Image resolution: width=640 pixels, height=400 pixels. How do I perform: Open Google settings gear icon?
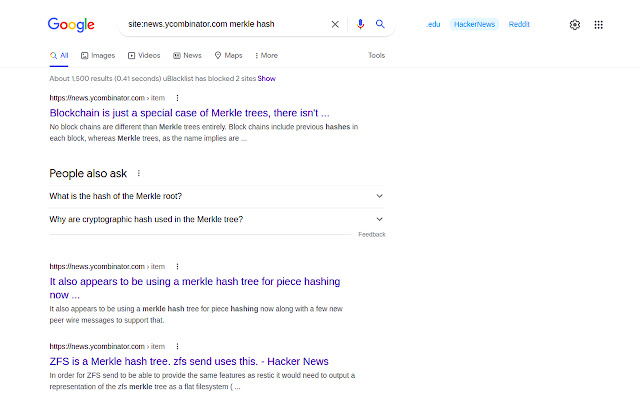click(575, 24)
